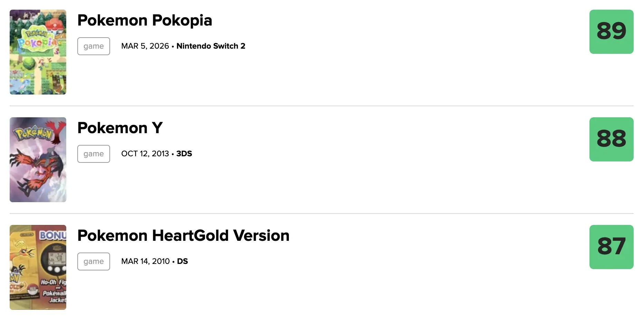Open the green 87 score badge
This screenshot has height=316, width=644.
pyautogui.click(x=611, y=247)
